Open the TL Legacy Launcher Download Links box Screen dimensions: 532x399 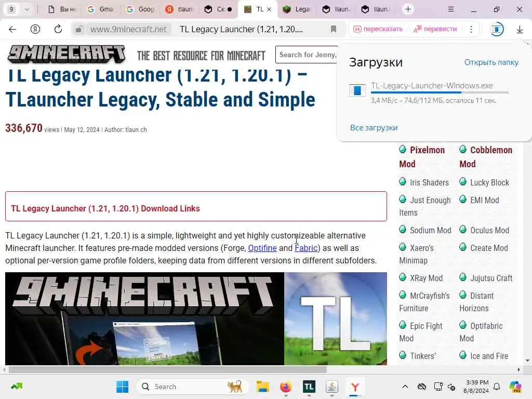point(196,206)
